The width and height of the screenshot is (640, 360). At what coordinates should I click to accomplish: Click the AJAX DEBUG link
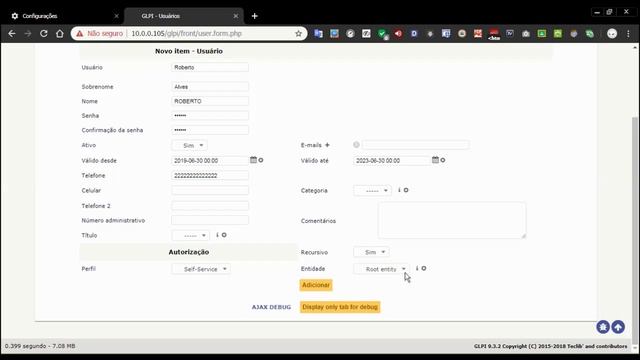(x=271, y=307)
